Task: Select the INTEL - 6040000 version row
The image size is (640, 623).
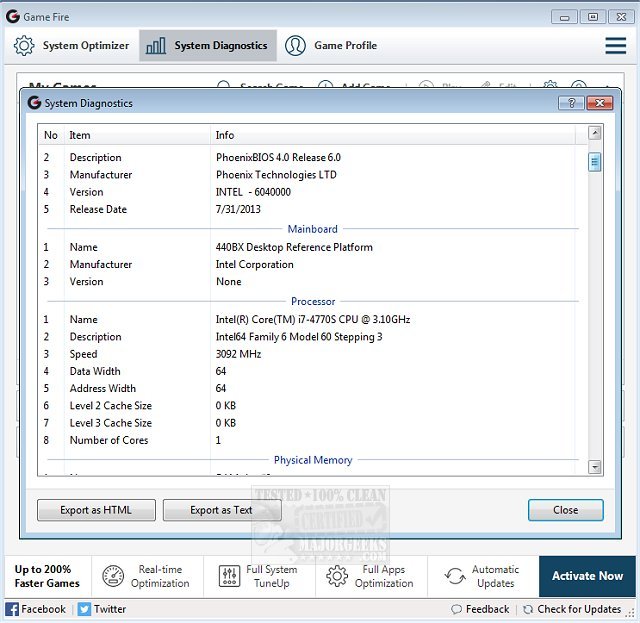Action: point(313,192)
